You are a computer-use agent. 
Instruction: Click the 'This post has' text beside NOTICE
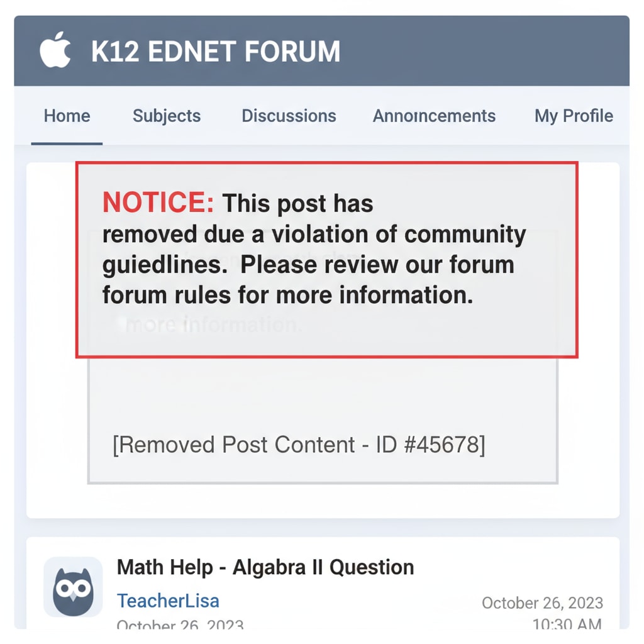298,204
